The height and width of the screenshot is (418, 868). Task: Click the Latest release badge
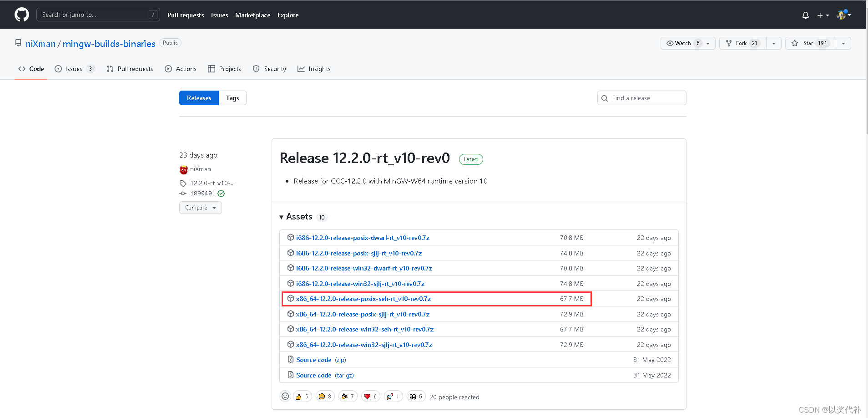tap(471, 159)
